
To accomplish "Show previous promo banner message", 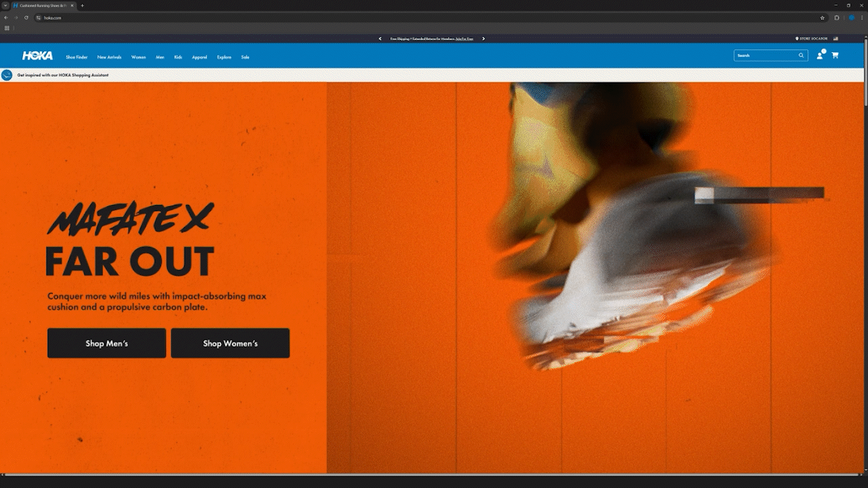I will point(380,38).
